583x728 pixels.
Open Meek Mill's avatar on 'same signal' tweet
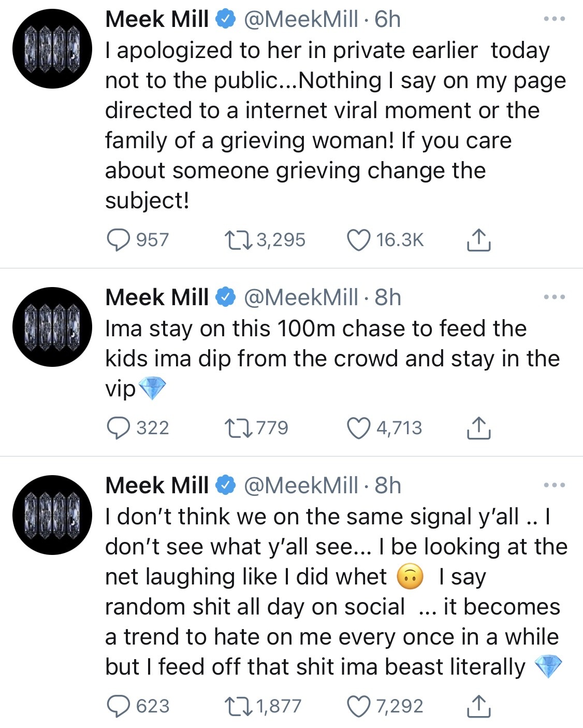(52, 515)
